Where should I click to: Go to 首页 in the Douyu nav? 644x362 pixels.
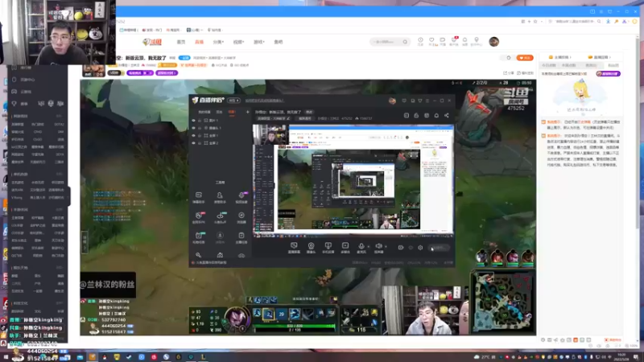click(x=181, y=42)
